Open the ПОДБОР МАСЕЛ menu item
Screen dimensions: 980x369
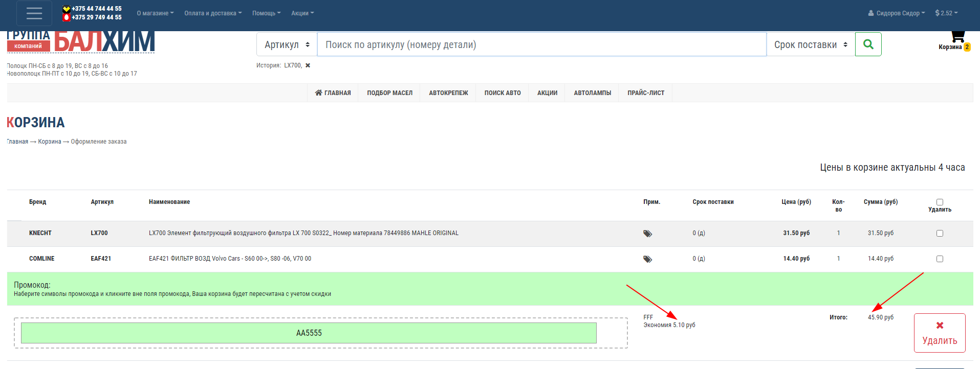[x=389, y=93]
